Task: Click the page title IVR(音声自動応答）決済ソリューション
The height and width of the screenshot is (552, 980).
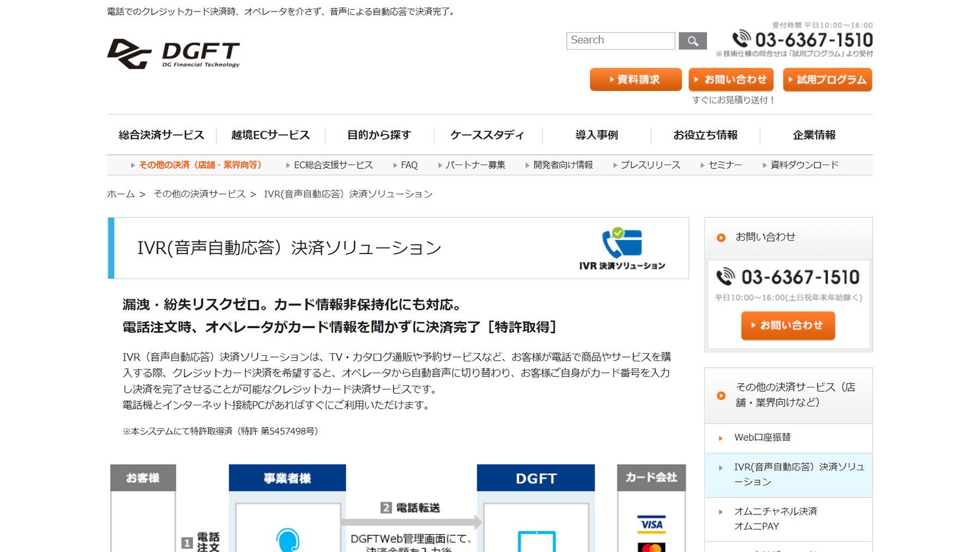Action: pyautogui.click(x=289, y=248)
